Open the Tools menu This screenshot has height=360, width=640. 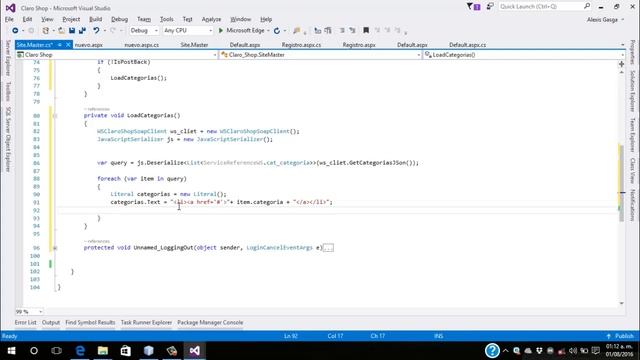point(167,19)
